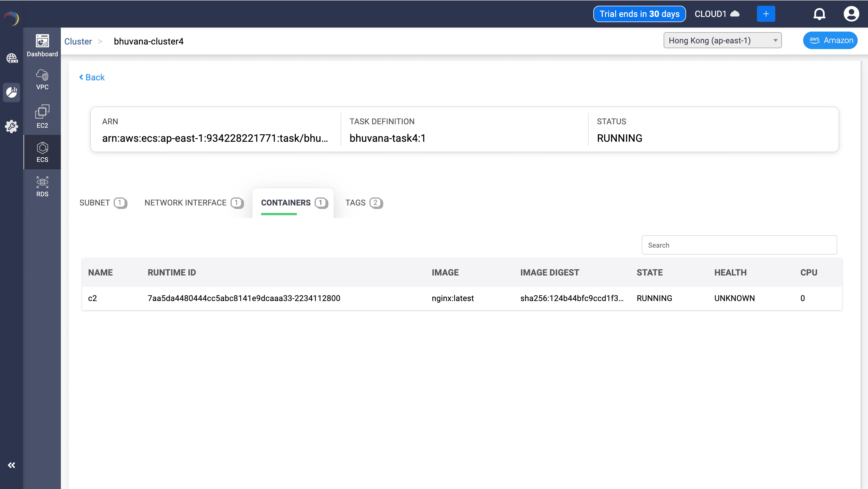Open the Dashboard sidebar icon
This screenshot has height=489, width=868.
[42, 45]
